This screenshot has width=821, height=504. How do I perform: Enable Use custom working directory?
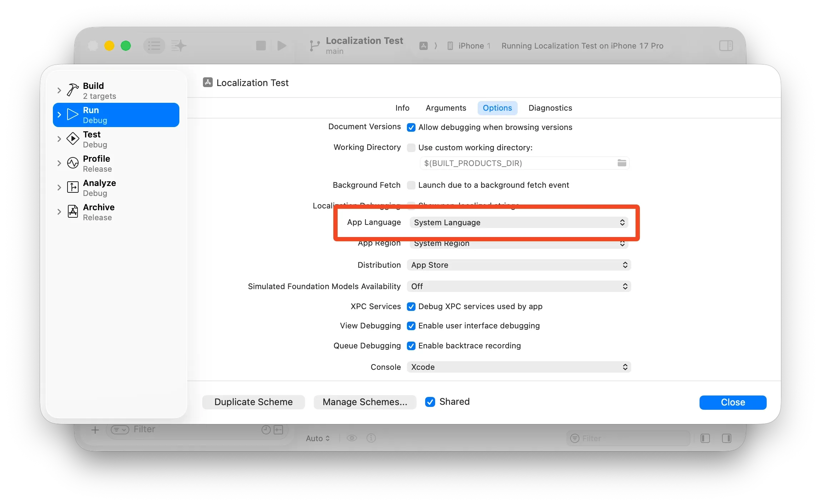pyautogui.click(x=411, y=147)
